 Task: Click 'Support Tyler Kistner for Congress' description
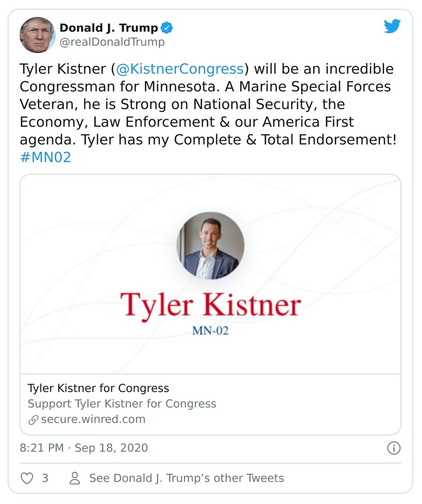point(122,404)
